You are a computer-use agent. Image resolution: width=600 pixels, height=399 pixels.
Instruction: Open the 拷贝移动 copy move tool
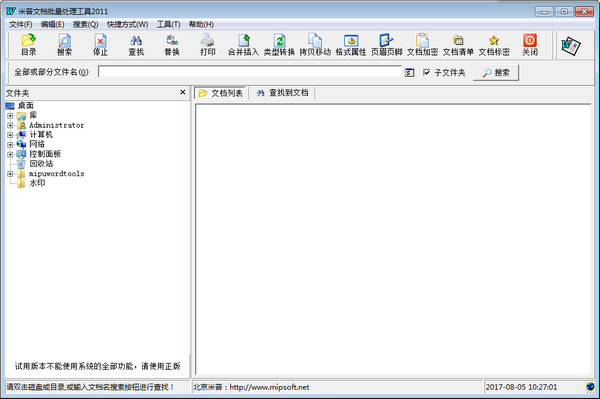315,45
